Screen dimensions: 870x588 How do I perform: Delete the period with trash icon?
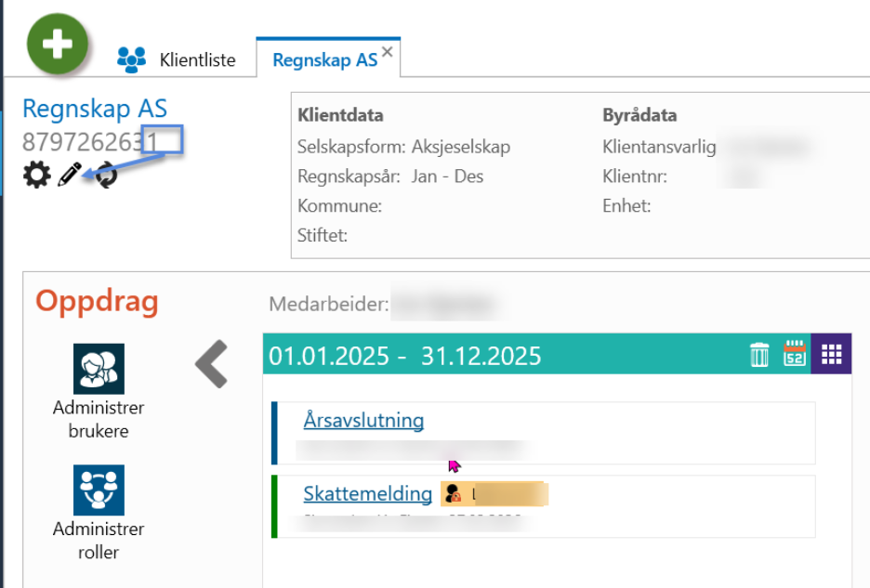759,355
